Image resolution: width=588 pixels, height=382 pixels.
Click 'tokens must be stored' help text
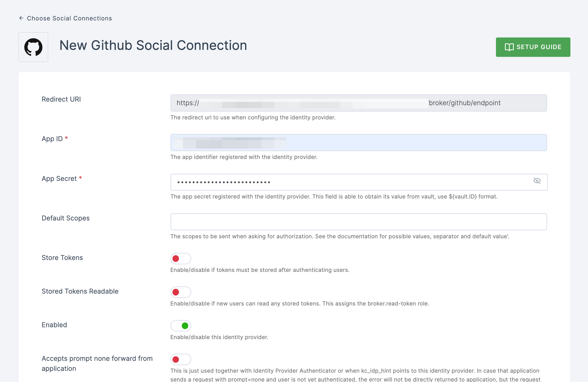tap(260, 270)
